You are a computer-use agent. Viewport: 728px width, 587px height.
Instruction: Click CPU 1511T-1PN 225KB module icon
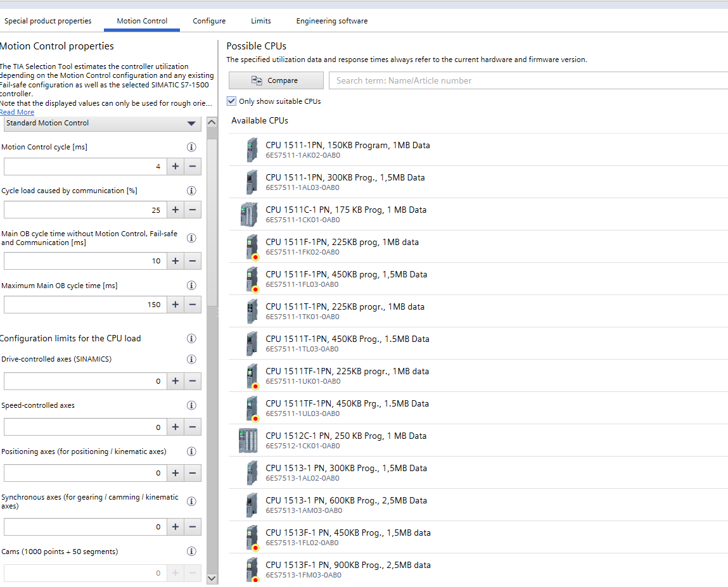tap(252, 311)
